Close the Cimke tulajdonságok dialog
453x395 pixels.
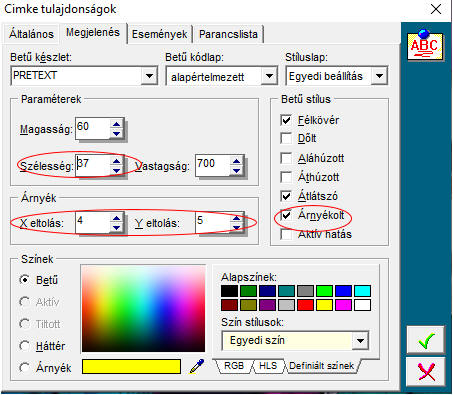[x=435, y=9]
